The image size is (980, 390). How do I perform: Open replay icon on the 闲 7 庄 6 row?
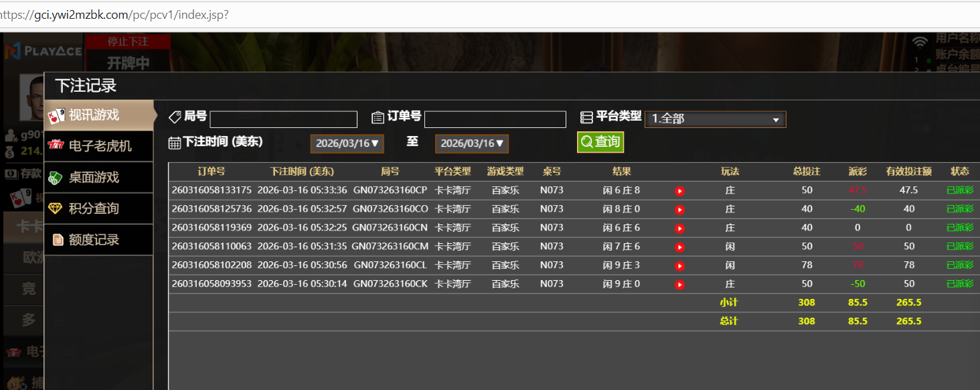point(679,247)
